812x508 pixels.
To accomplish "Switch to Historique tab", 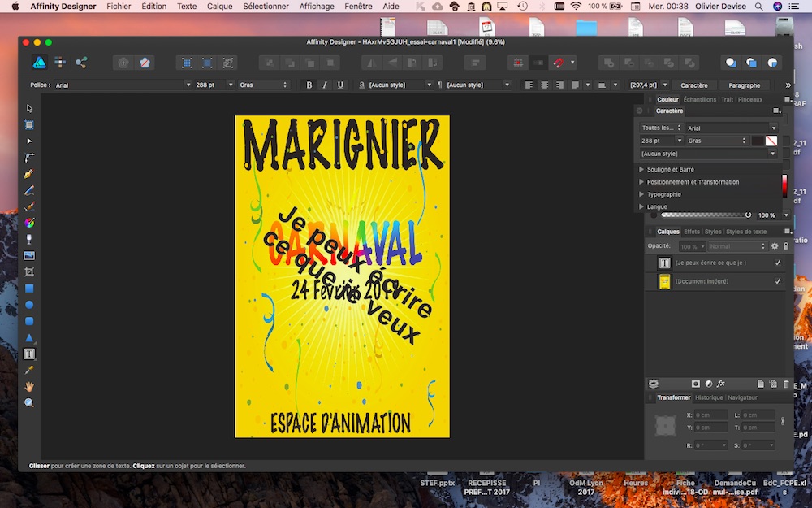I will [x=709, y=397].
